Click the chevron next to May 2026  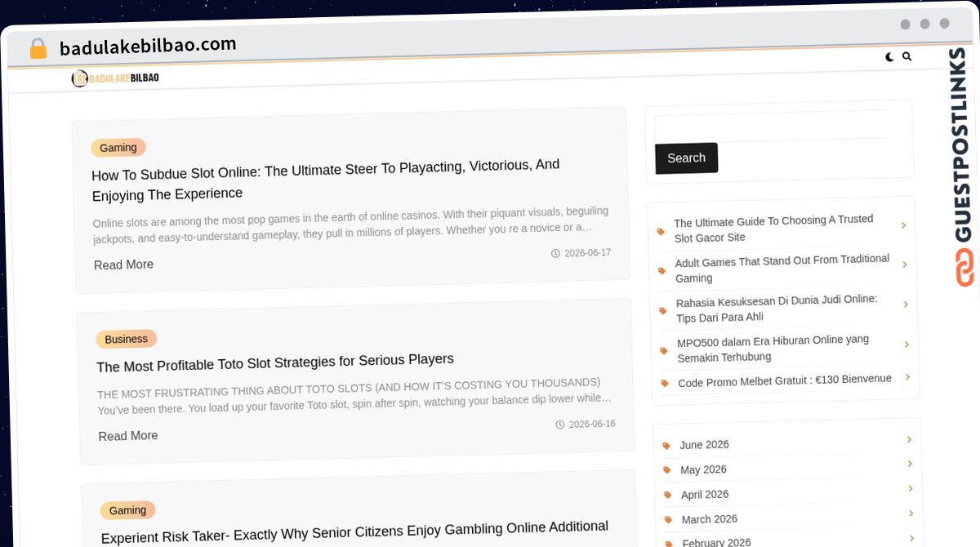pos(910,464)
